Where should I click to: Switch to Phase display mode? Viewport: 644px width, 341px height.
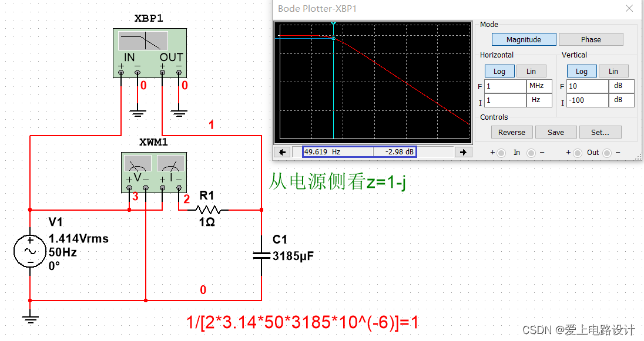coord(591,39)
